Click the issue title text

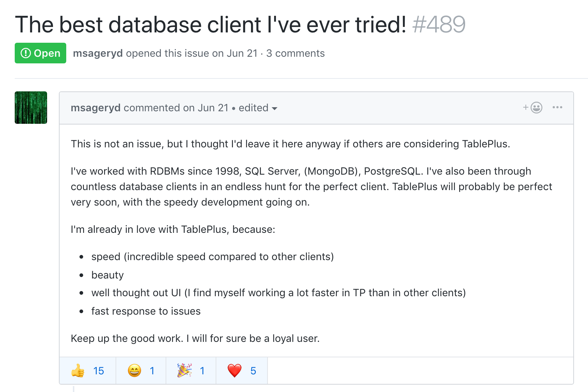click(210, 25)
